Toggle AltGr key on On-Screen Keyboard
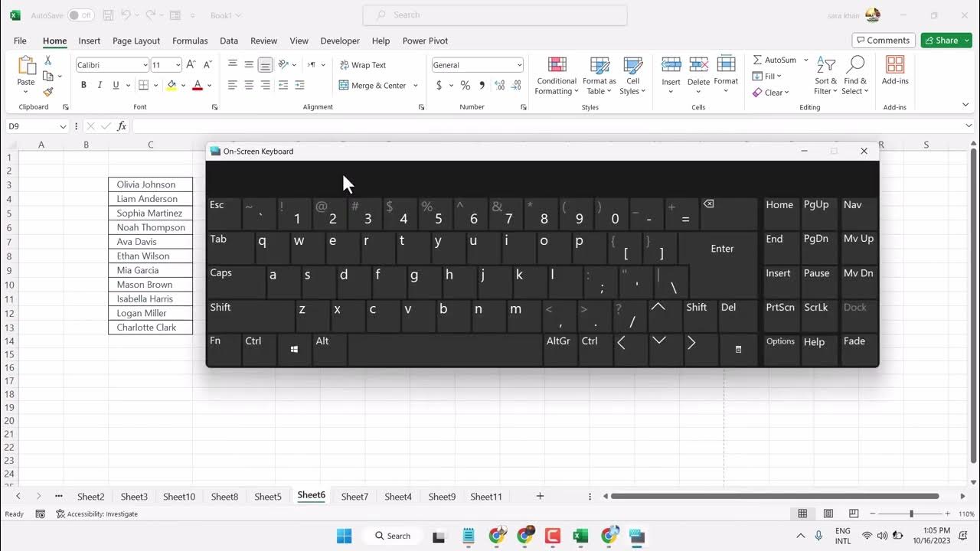This screenshot has height=551, width=980. click(560, 350)
